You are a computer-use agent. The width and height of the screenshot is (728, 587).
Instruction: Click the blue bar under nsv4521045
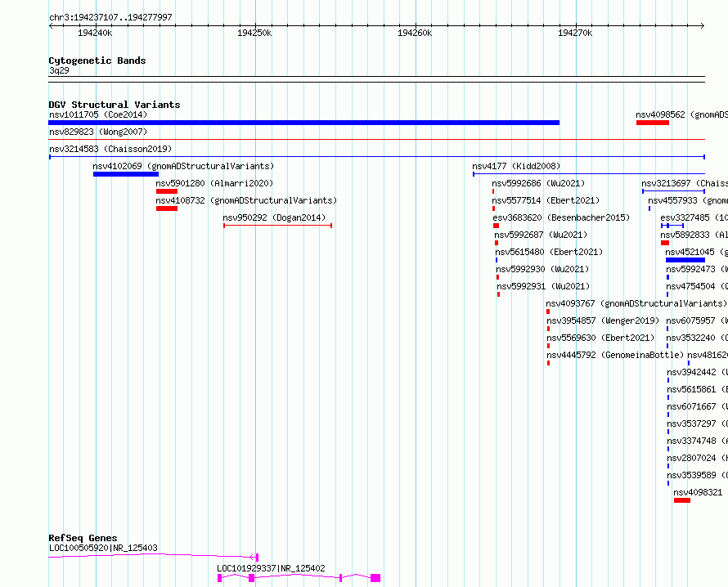click(x=685, y=260)
